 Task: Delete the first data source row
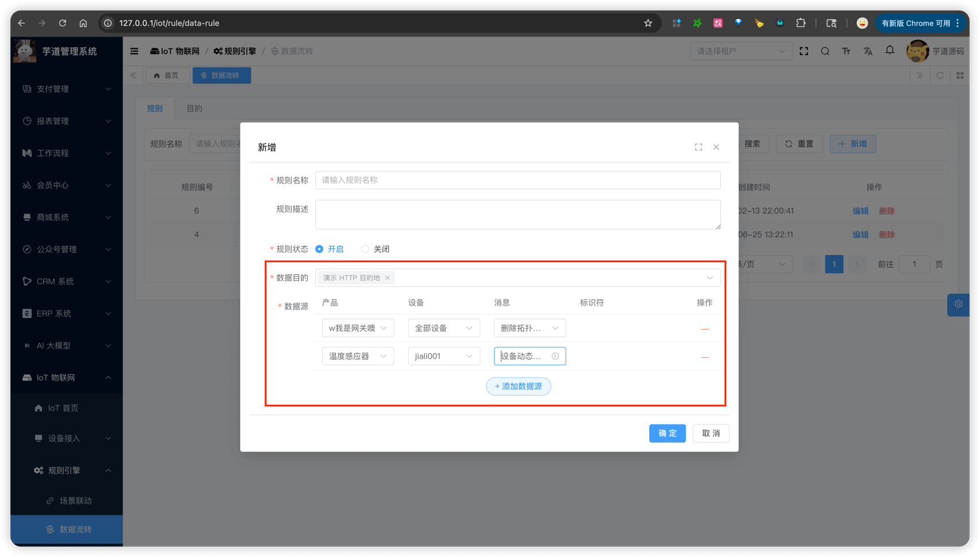pos(704,329)
